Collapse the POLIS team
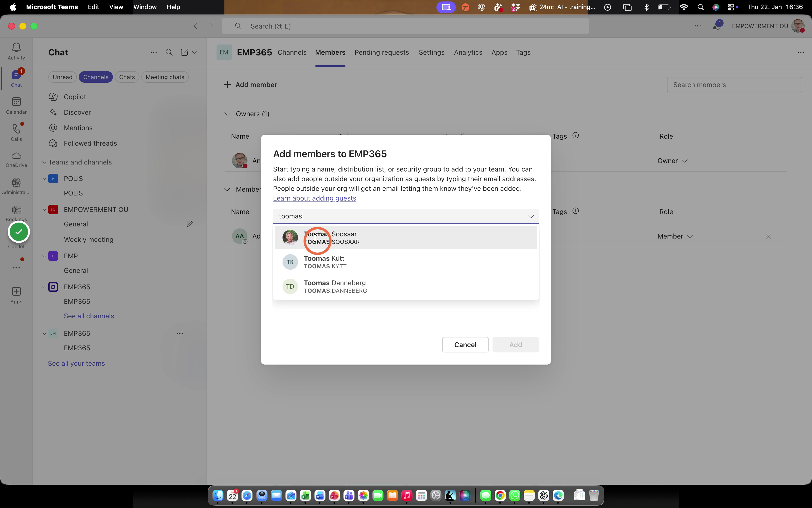This screenshot has width=812, height=508. pyautogui.click(x=44, y=179)
